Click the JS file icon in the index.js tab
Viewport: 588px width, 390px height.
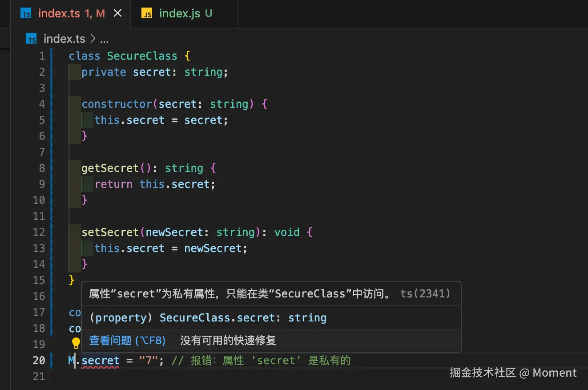(147, 14)
